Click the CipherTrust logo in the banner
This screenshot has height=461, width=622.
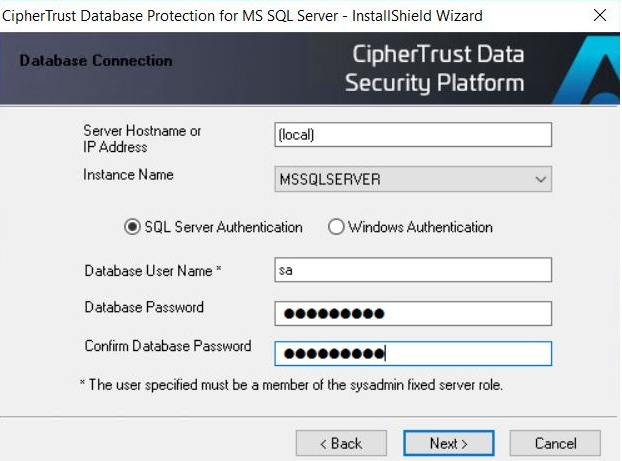[x=586, y=69]
